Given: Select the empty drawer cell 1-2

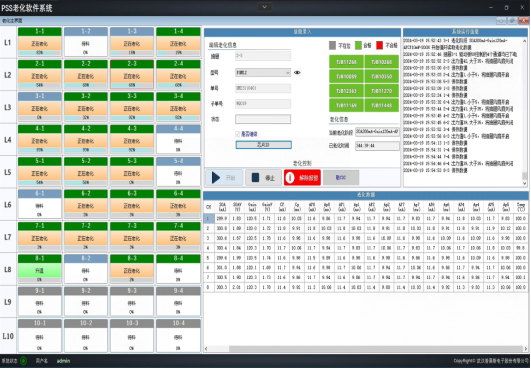Looking at the screenshot, I should pos(86,42).
